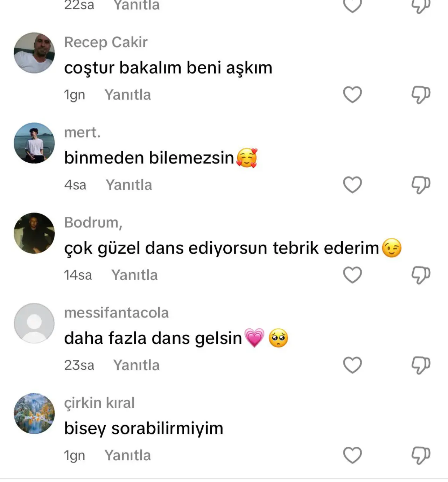The width and height of the screenshot is (448, 482).
Task: Dislike messifantacola's comment
Action: [x=420, y=365]
